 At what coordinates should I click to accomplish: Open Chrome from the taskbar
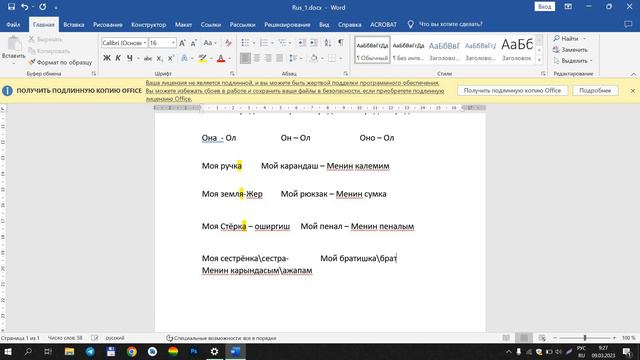[131, 351]
